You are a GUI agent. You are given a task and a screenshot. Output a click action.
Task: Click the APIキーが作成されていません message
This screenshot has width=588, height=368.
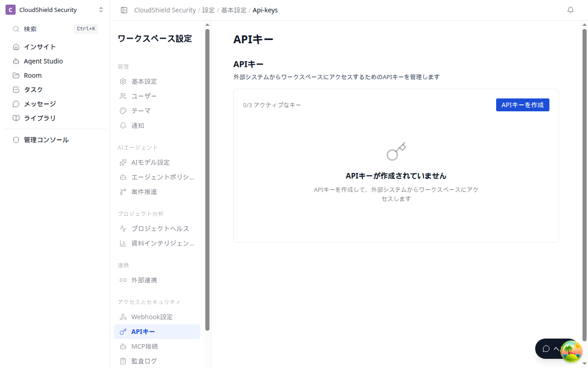point(396,176)
